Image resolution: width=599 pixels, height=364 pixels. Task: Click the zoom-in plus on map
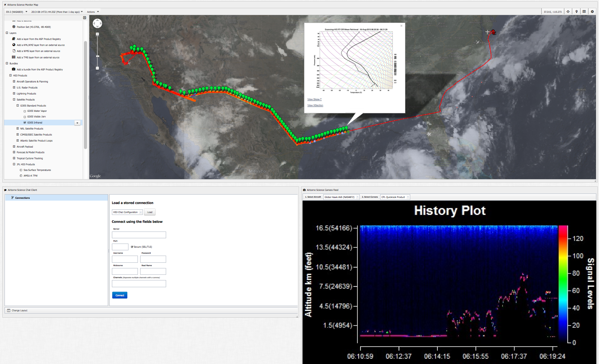click(x=97, y=34)
